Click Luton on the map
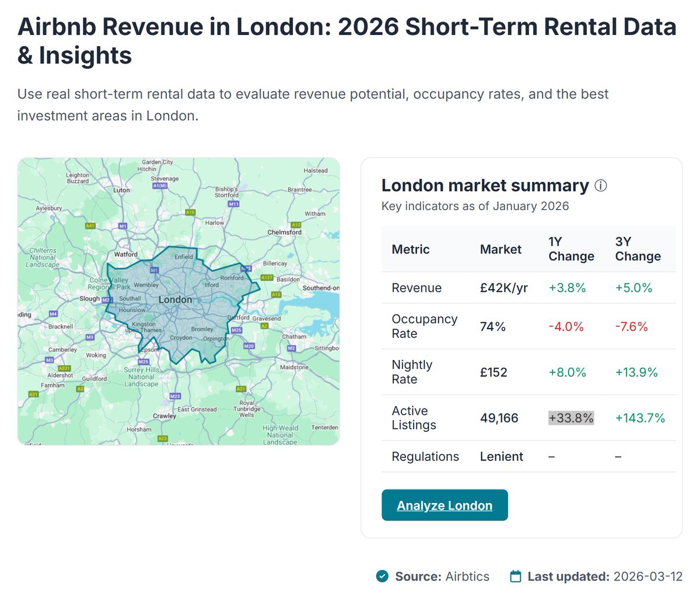 pos(121,190)
